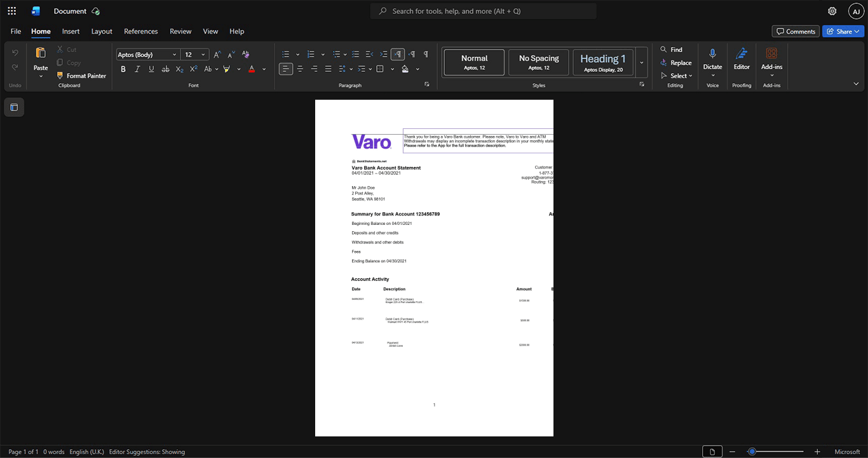Screen dimensions: 868x458
Task: Click the Replace button
Action: 675,63
